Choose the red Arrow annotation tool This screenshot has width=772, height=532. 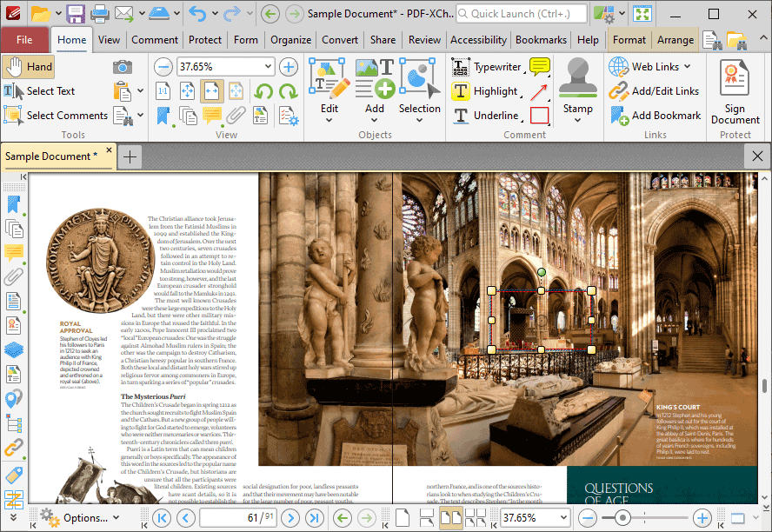coord(540,91)
